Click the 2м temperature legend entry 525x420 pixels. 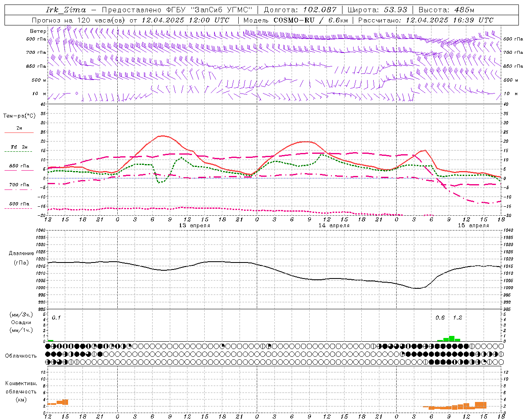[x=19, y=128]
